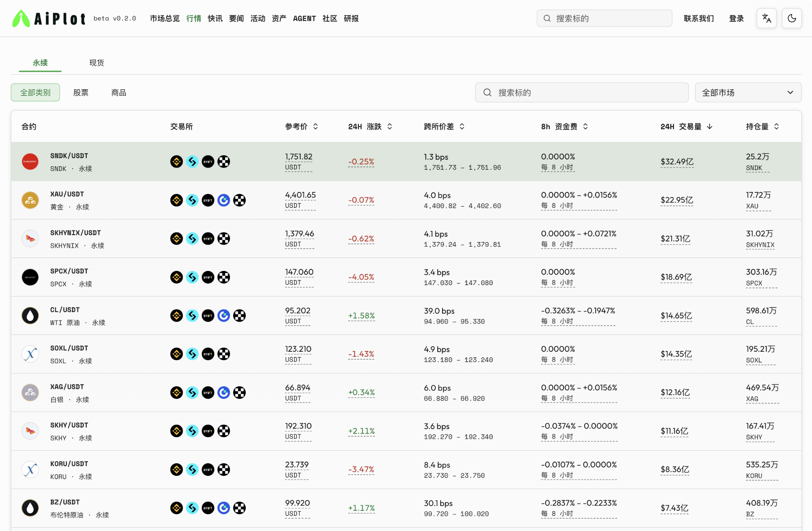Viewport: 812px width, 531px height.
Task: Open 社区 in the navigation
Action: (330, 18)
